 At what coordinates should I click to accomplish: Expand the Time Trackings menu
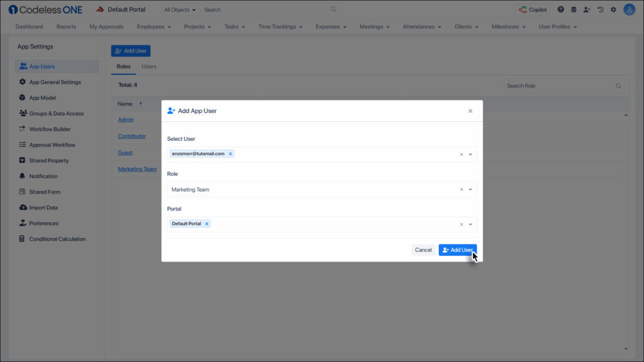point(280,26)
